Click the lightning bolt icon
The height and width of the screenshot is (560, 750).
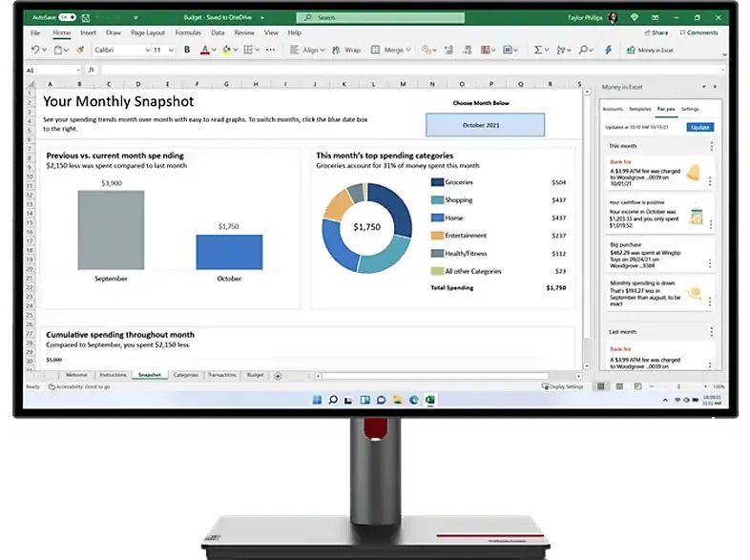(x=609, y=50)
